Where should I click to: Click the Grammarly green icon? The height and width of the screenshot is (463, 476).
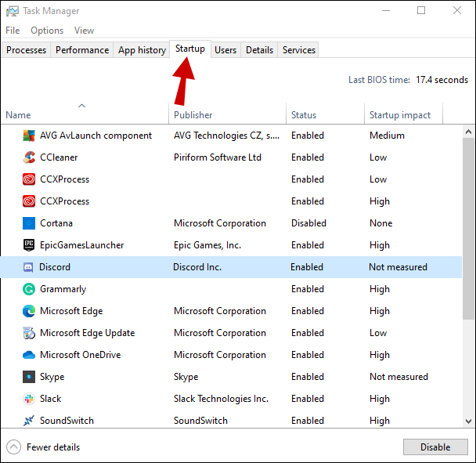click(x=29, y=289)
